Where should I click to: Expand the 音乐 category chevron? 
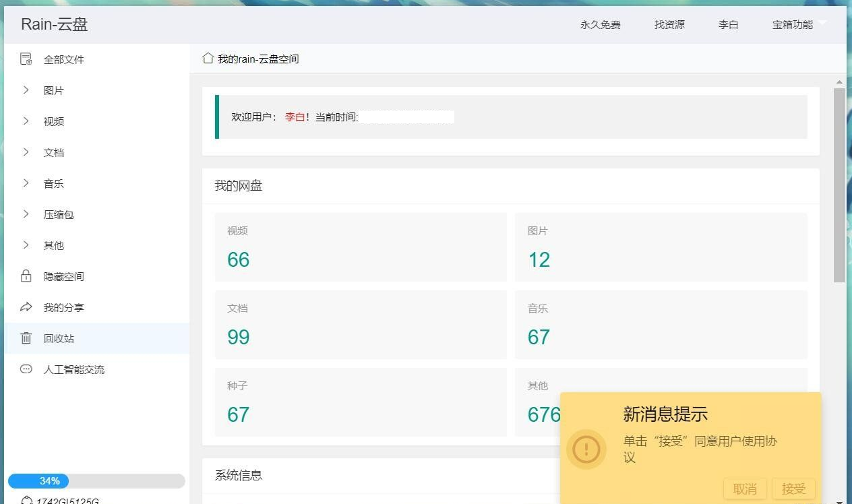click(26, 183)
